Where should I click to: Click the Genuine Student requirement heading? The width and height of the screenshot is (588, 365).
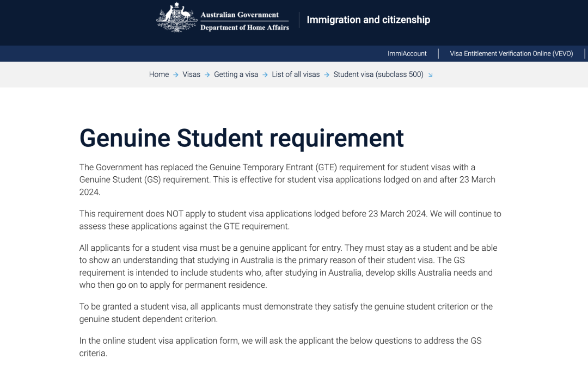pos(242,138)
